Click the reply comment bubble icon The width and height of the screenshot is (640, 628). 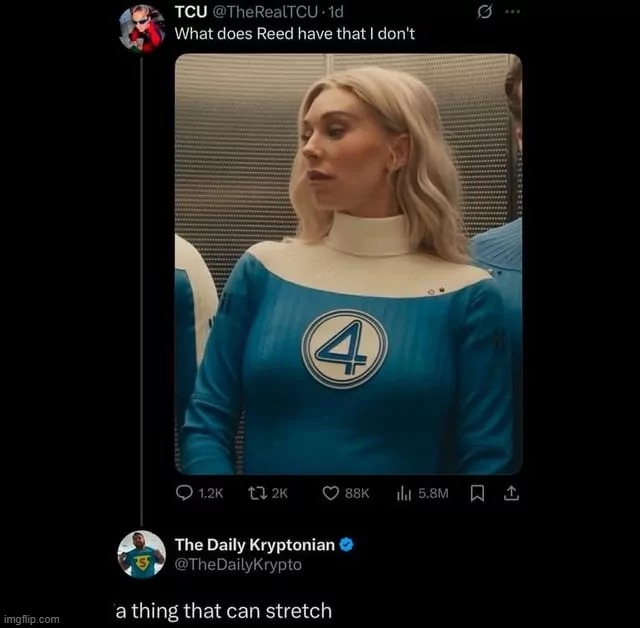point(184,493)
